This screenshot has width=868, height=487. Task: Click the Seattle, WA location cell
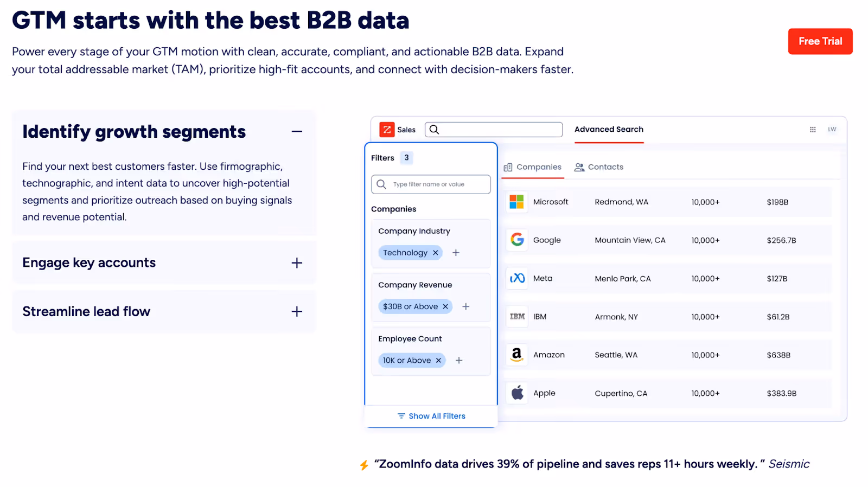[x=616, y=355]
